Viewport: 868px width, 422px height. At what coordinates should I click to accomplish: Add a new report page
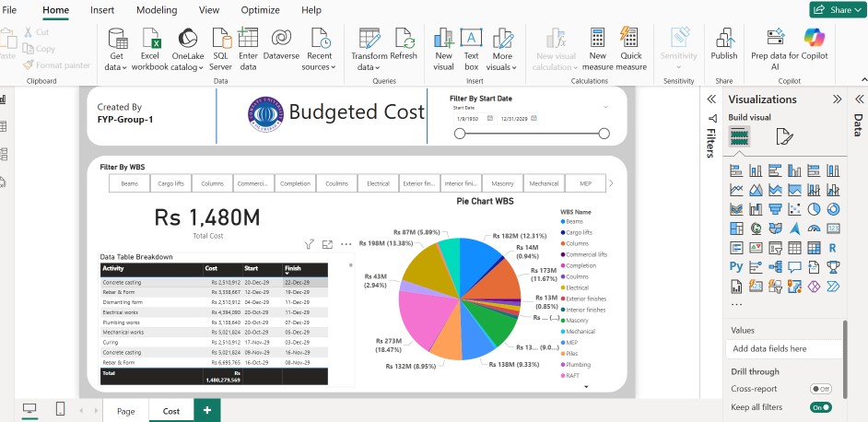tap(207, 410)
